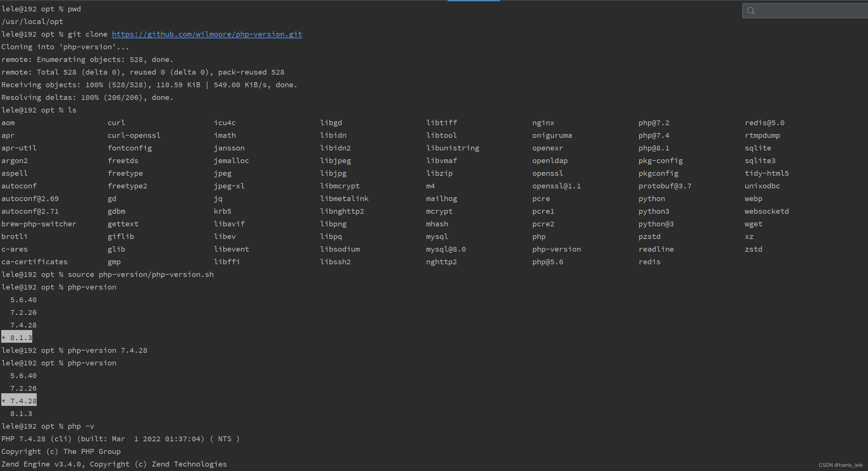
Task: Click the 'php@8.1' directory entry
Action: (653, 148)
